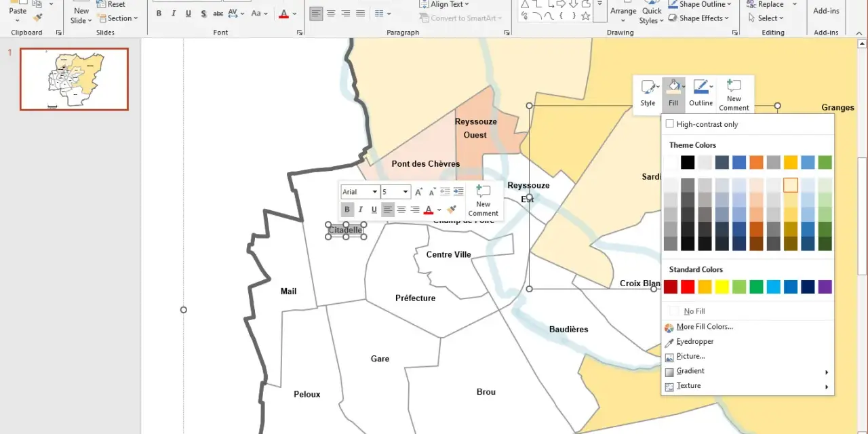Align left in the mini toolbar

387,210
